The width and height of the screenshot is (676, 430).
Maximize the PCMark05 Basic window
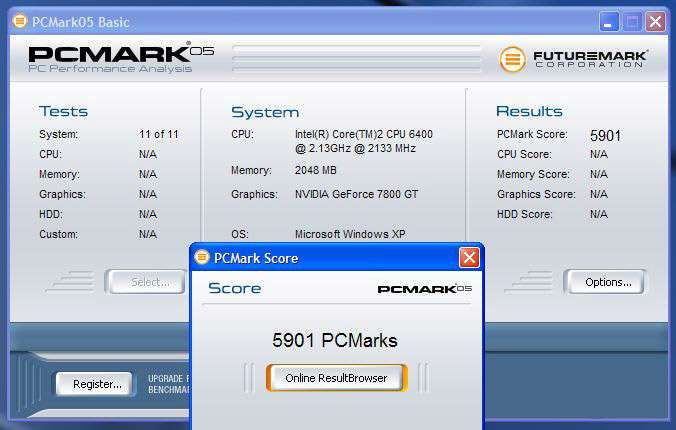pos(632,22)
